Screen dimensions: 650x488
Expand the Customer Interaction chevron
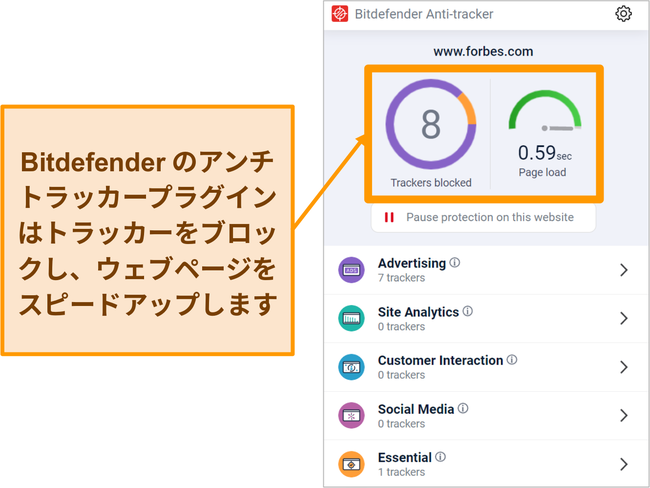[623, 367]
